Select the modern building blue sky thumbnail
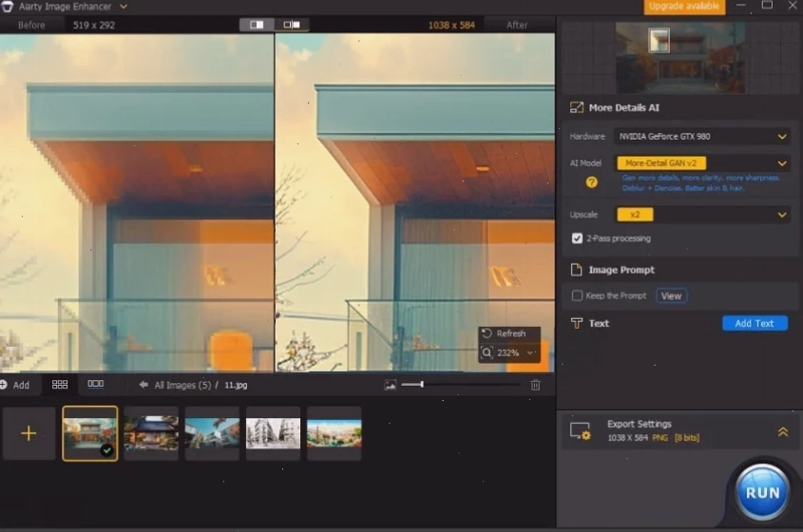The height and width of the screenshot is (532, 803). coord(212,434)
